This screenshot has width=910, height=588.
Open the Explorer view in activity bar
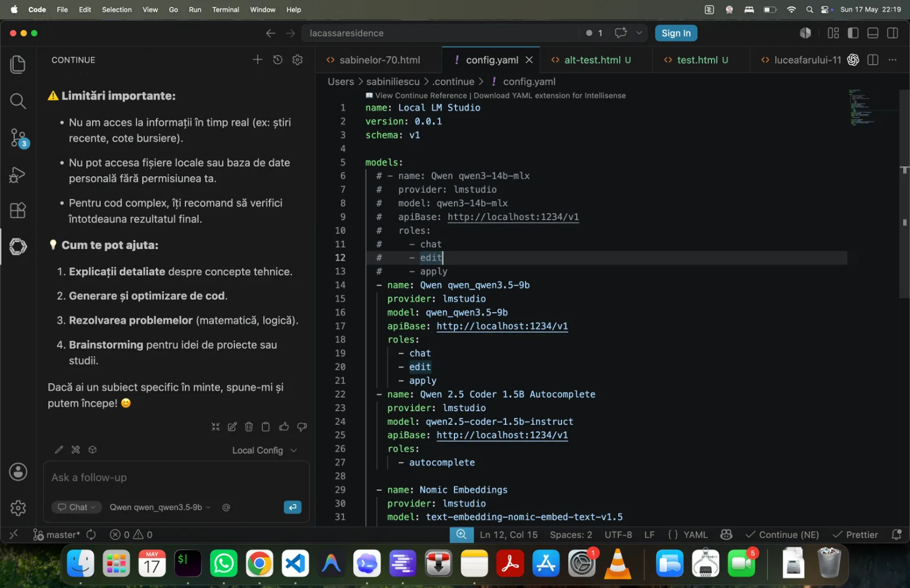[x=18, y=64]
